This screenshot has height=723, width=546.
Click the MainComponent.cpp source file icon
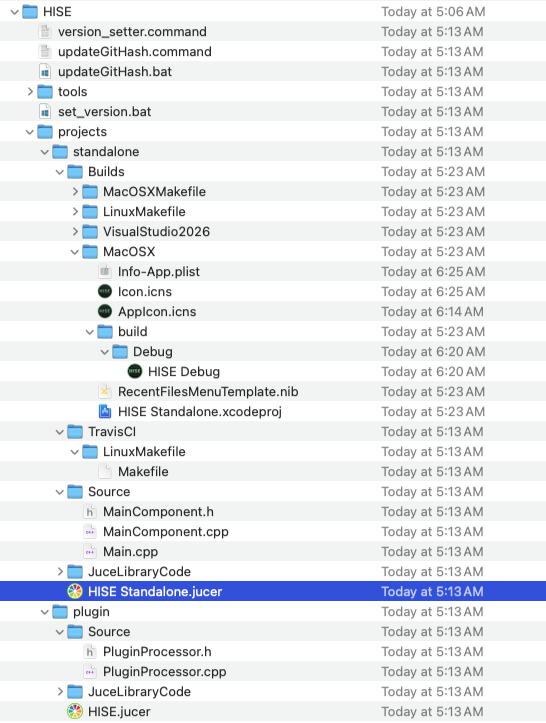[90, 531]
